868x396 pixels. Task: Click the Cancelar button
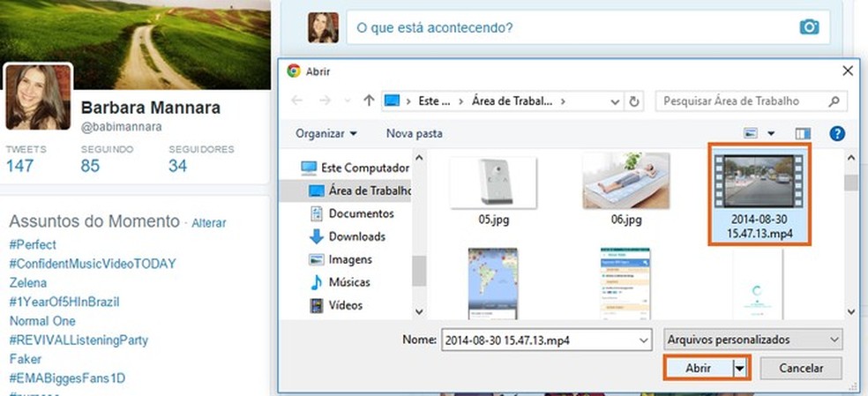800,369
